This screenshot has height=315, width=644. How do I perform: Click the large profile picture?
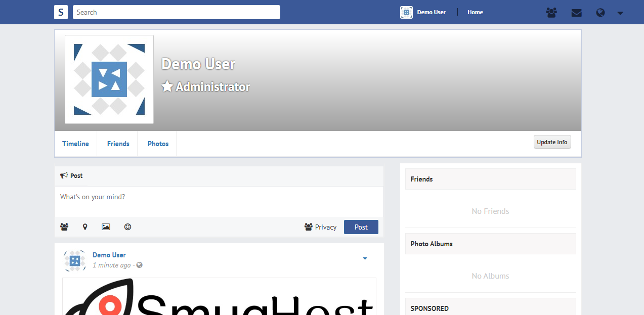click(109, 79)
